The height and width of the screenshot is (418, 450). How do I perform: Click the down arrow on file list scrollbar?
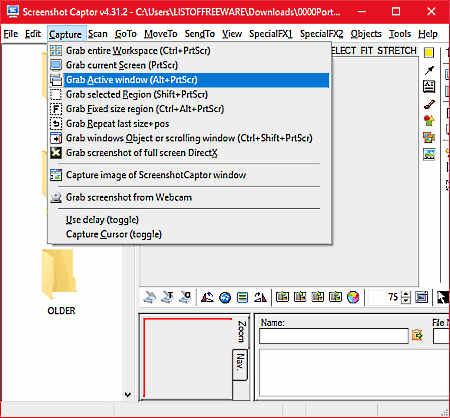pos(128,395)
